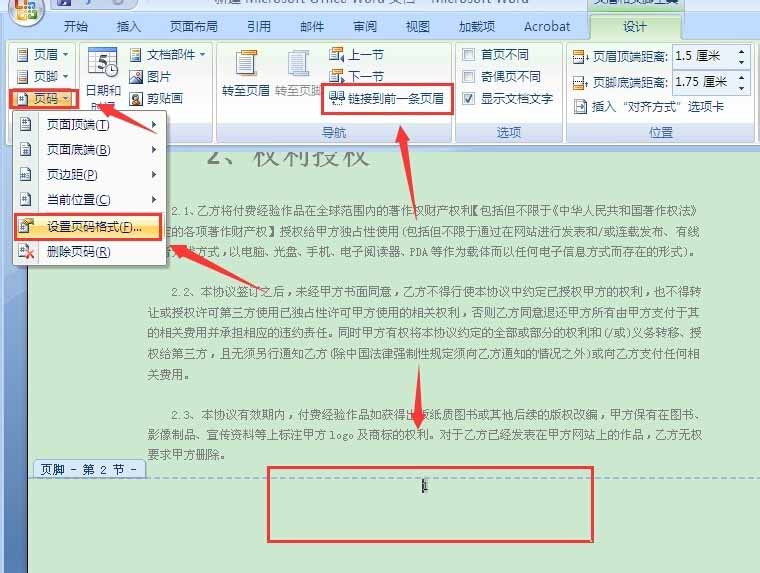Screen dimensions: 760x573
Task: Choose 页边距(P) menu entry
Action: (x=90, y=174)
